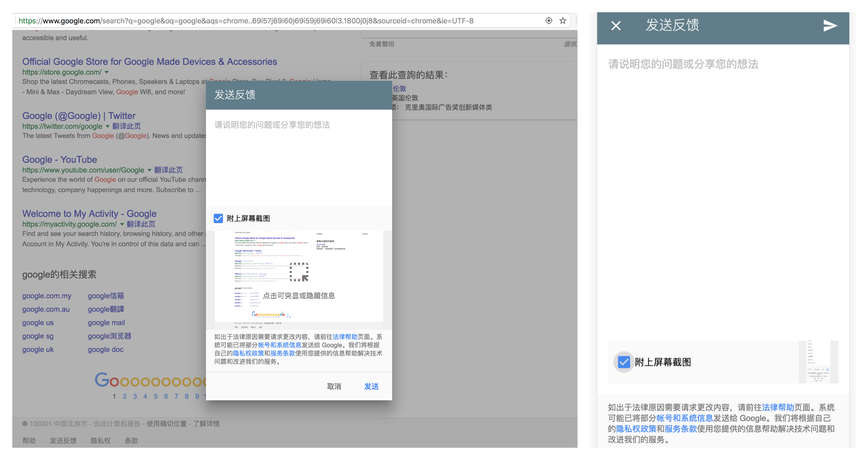The image size is (868, 460).
Task: Click the 发送 button in the dialog
Action: (371, 386)
